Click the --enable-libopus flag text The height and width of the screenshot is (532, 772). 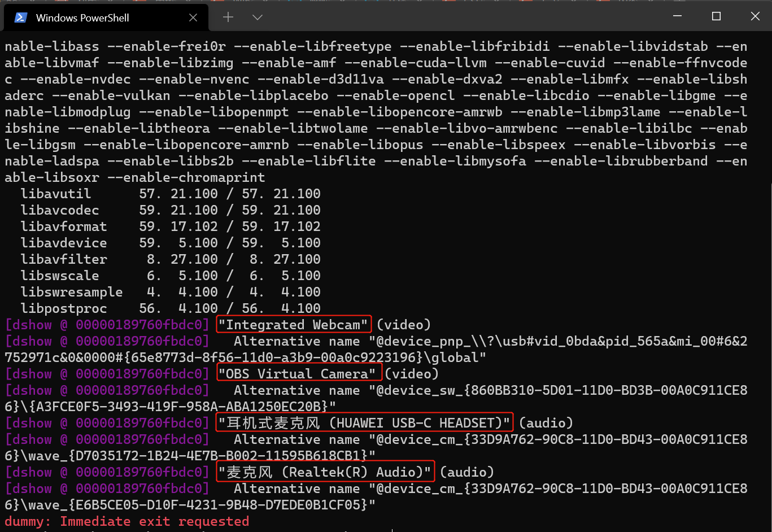(360, 145)
